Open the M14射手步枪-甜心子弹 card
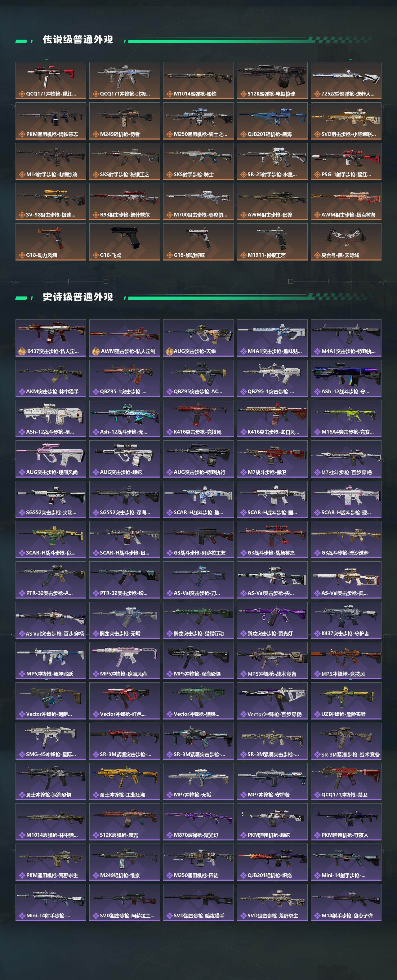397x980 pixels. 346,902
